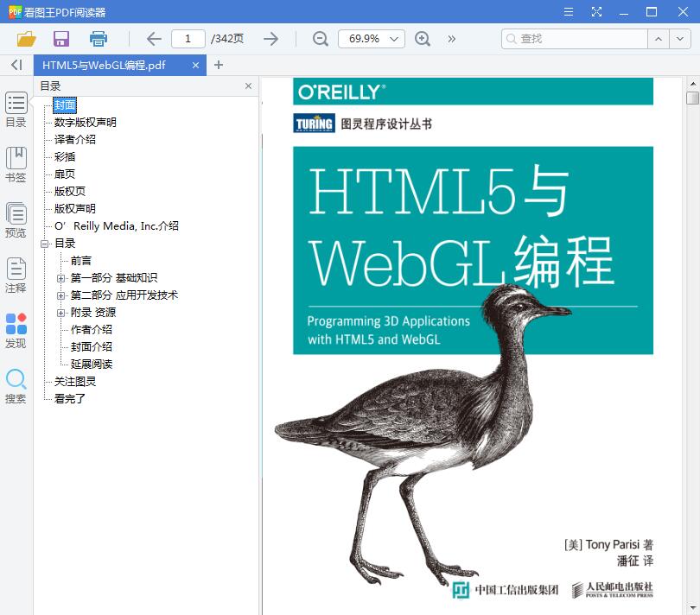The width and height of the screenshot is (700, 615).
Task: Open the 注释 annotations panel
Action: 16,275
